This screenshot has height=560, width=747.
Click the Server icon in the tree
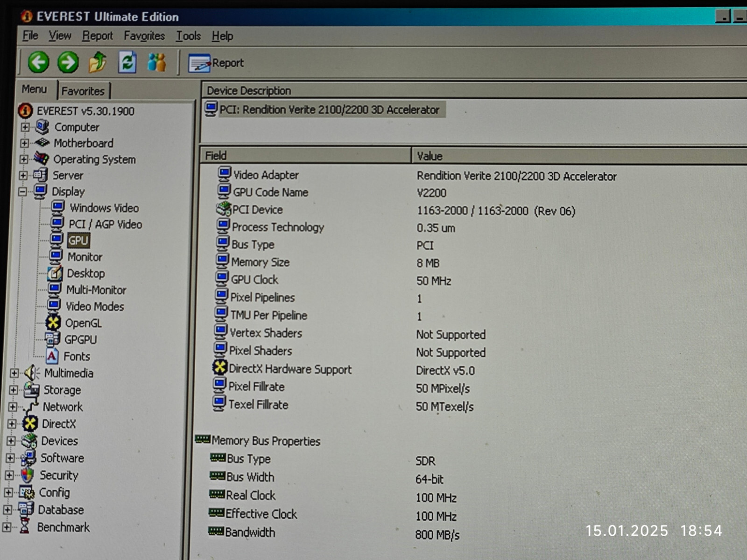click(40, 175)
